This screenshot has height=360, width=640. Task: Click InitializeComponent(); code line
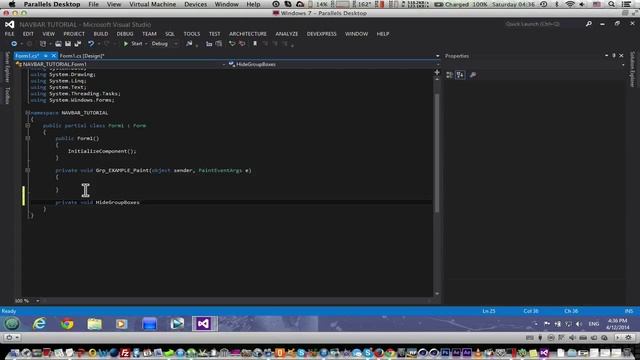(102, 151)
